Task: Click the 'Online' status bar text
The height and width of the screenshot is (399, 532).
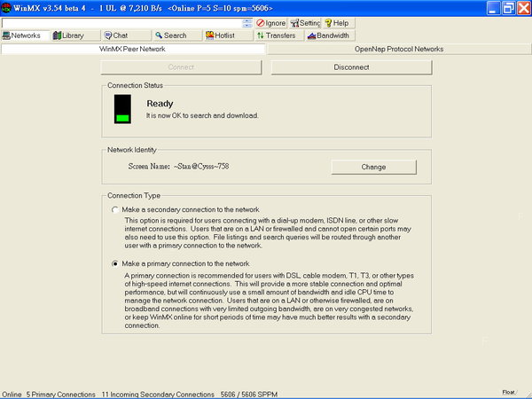Action: [x=12, y=395]
